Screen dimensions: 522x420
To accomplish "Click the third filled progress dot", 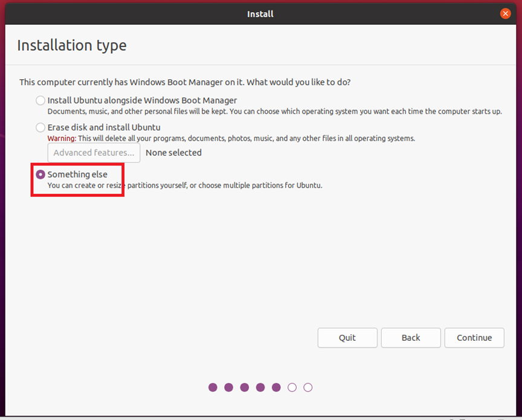I will [x=244, y=387].
